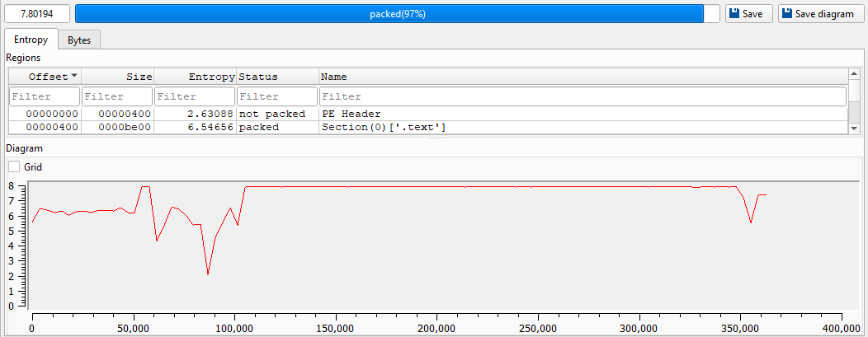Select the Entropy tab
The height and width of the screenshot is (337, 868).
click(x=31, y=40)
